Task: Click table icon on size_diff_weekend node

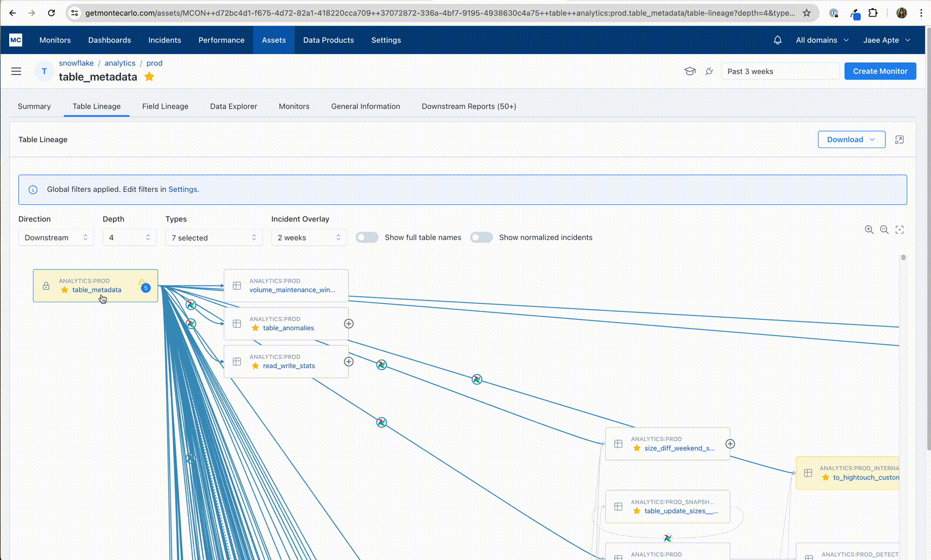Action: click(x=619, y=444)
